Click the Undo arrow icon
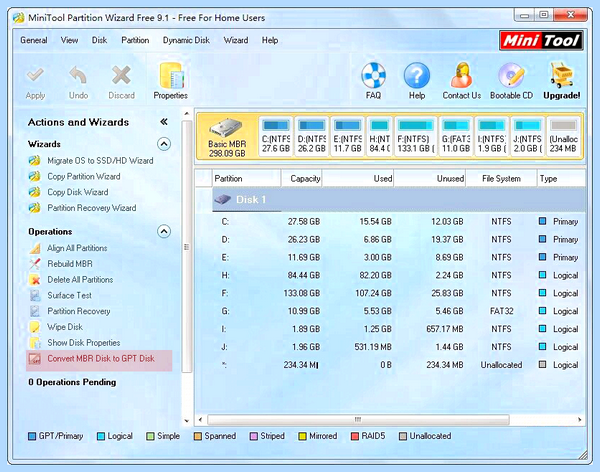 click(78, 75)
